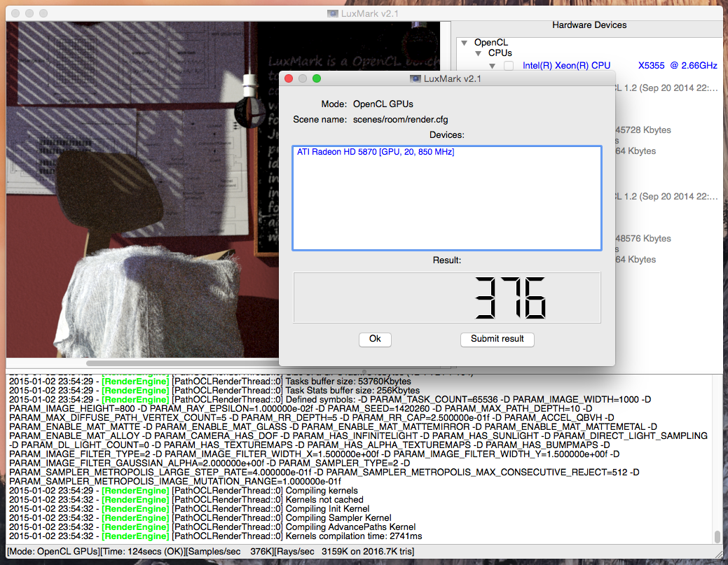Toggle the Intel Xeon CPU device checkbox

(x=509, y=66)
